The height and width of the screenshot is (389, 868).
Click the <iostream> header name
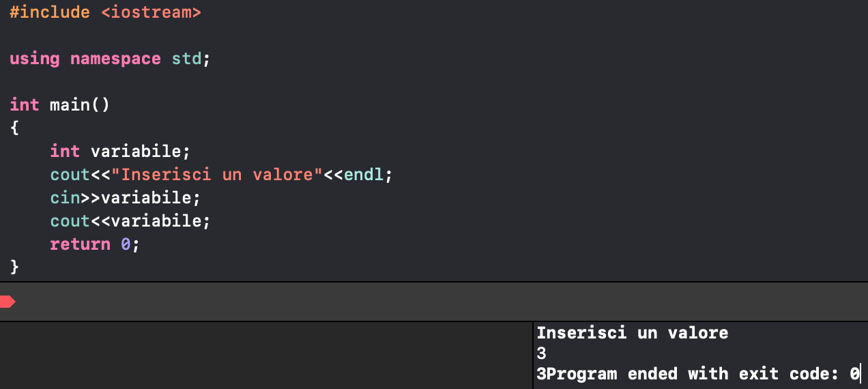pyautogui.click(x=151, y=12)
